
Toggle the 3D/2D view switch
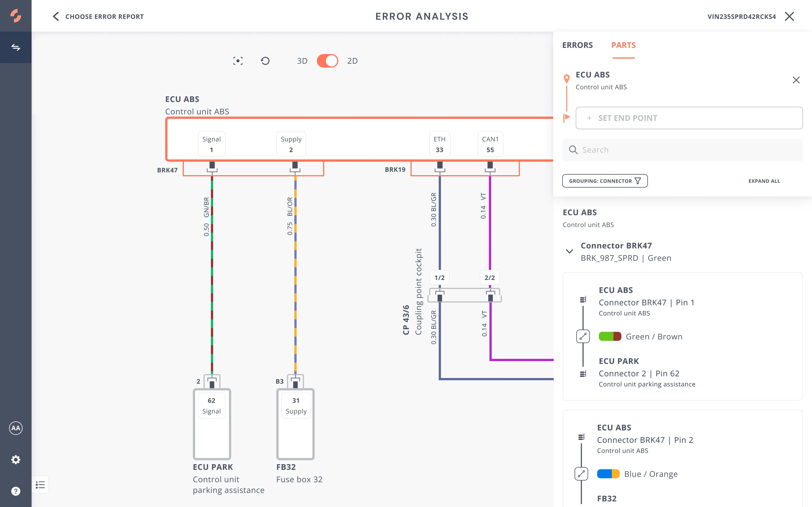pyautogui.click(x=328, y=61)
